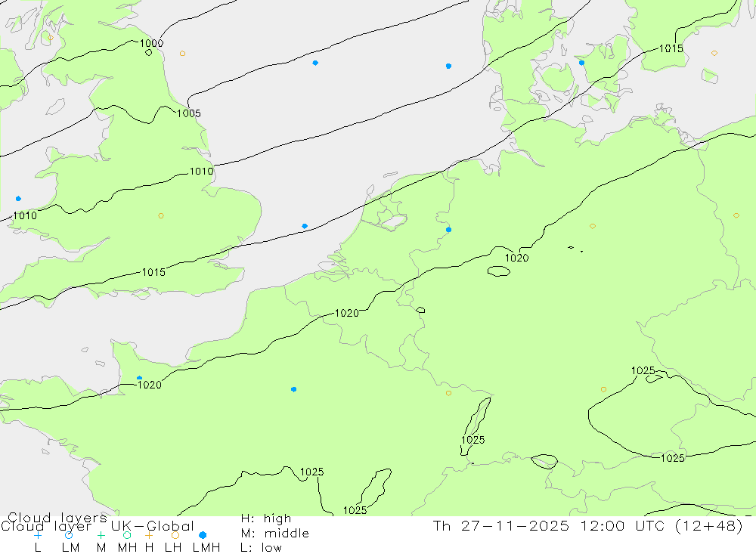Click the 1015 label over southern England
Screen dimensions: 756x554
[x=153, y=272]
